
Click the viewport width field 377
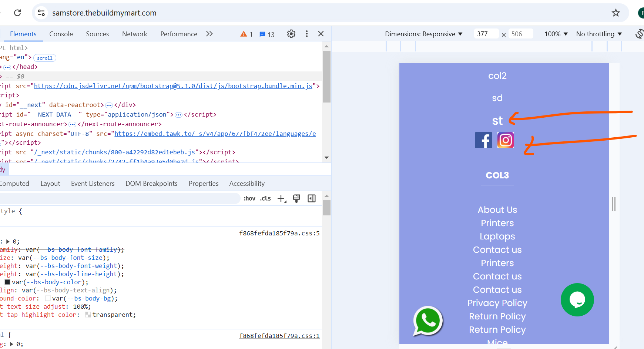486,34
